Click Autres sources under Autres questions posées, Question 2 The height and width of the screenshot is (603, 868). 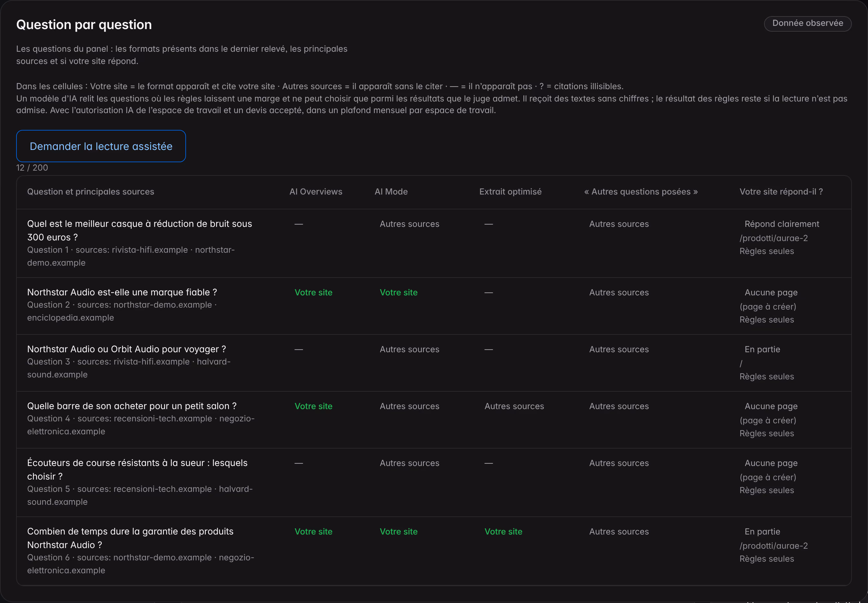click(619, 292)
